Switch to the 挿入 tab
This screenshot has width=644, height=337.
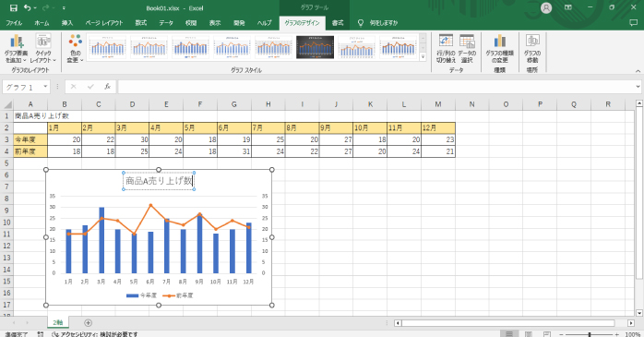tap(67, 23)
